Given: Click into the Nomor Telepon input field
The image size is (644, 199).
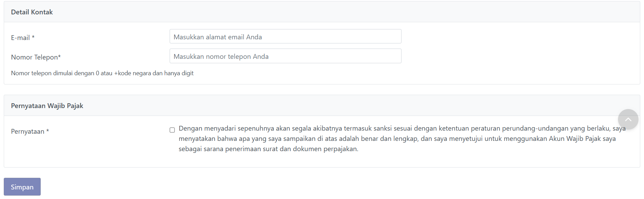Looking at the screenshot, I should pyautogui.click(x=285, y=56).
